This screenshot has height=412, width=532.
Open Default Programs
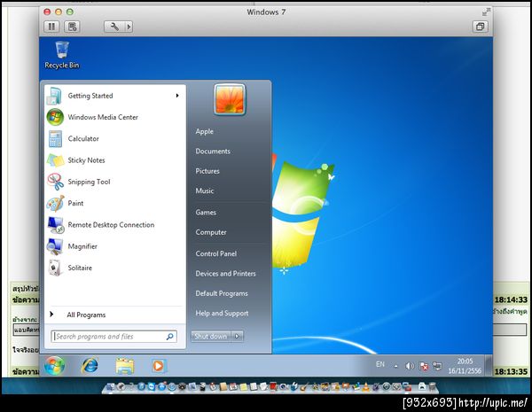tap(222, 293)
